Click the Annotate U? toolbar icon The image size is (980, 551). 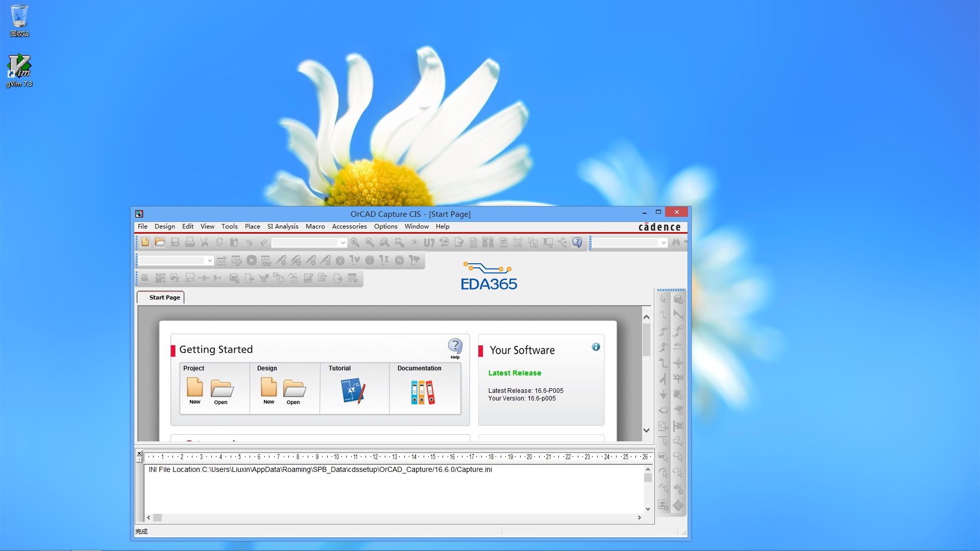(x=429, y=243)
